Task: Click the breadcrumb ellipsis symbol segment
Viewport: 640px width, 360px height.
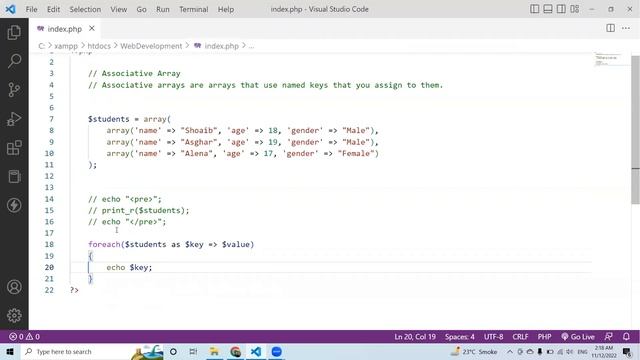Action: pos(251,46)
